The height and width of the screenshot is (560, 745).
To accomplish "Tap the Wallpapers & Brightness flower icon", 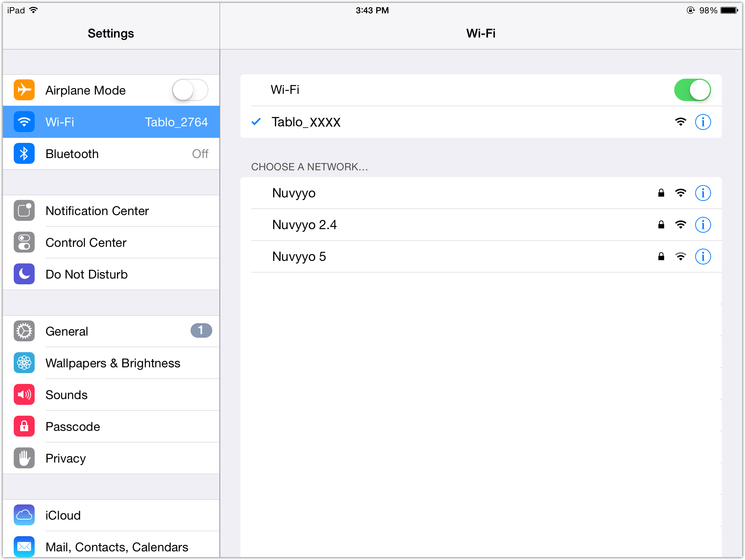I will click(24, 363).
